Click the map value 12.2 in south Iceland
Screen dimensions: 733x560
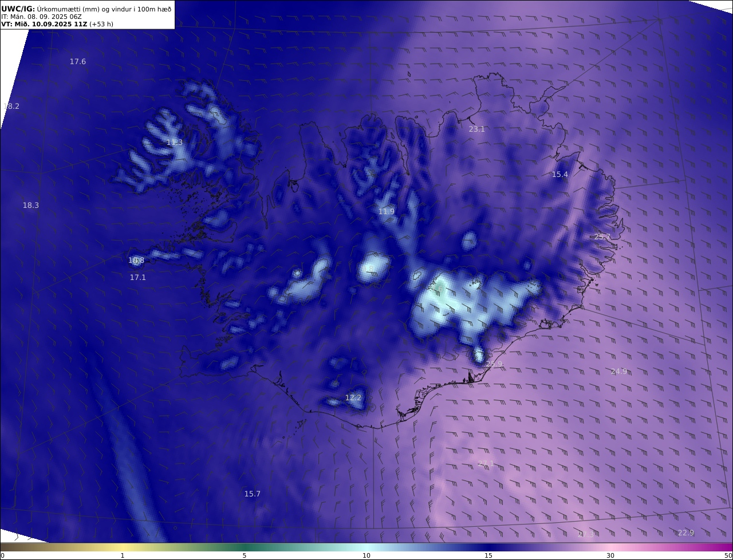pos(353,397)
